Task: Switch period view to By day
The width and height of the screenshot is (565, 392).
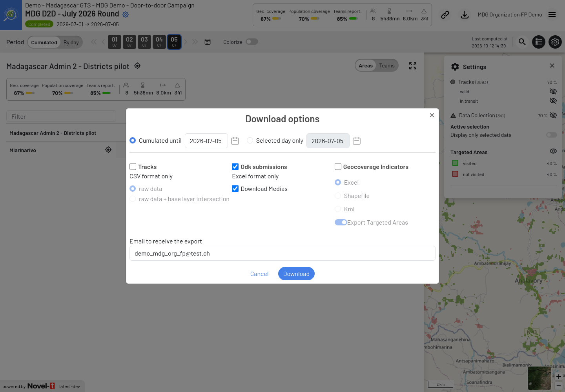Action: click(x=71, y=42)
